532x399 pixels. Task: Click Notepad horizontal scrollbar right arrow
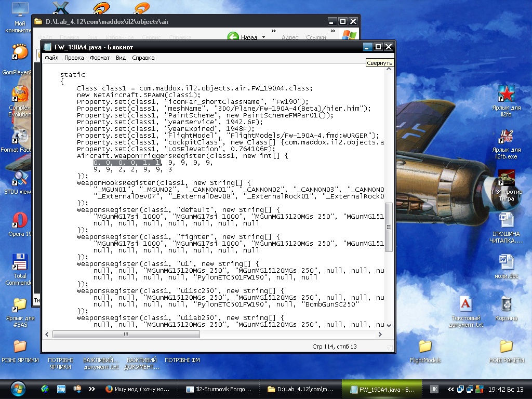tap(380, 335)
